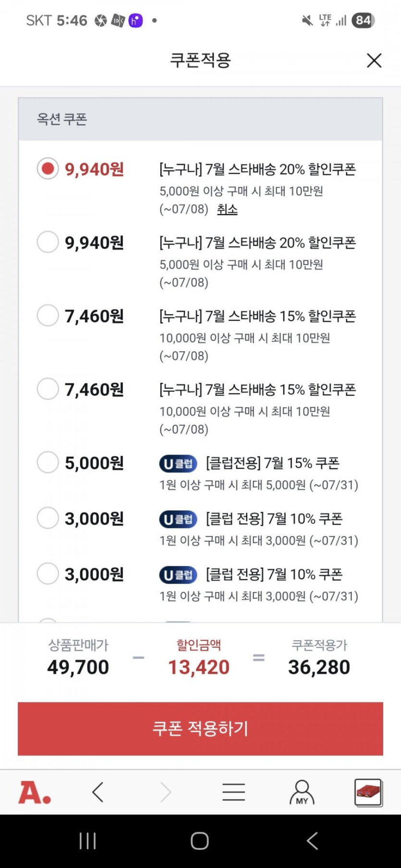The width and height of the screenshot is (401, 868).
Task: Open the MY account page icon
Action: coord(302,792)
